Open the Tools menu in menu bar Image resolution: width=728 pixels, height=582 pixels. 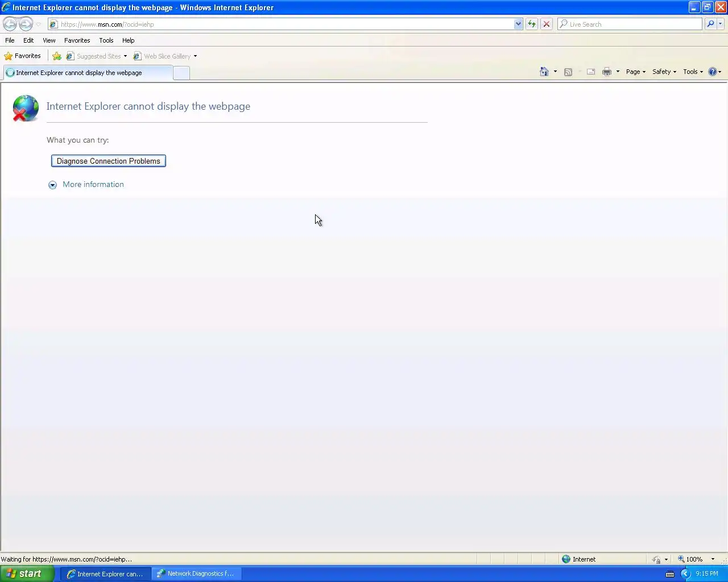[106, 40]
